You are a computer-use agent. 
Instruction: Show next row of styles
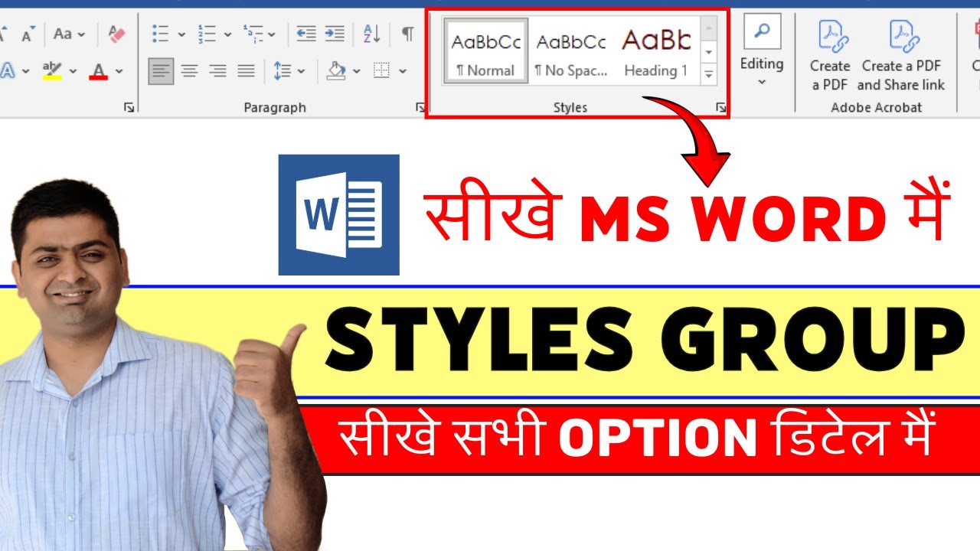pos(708,52)
